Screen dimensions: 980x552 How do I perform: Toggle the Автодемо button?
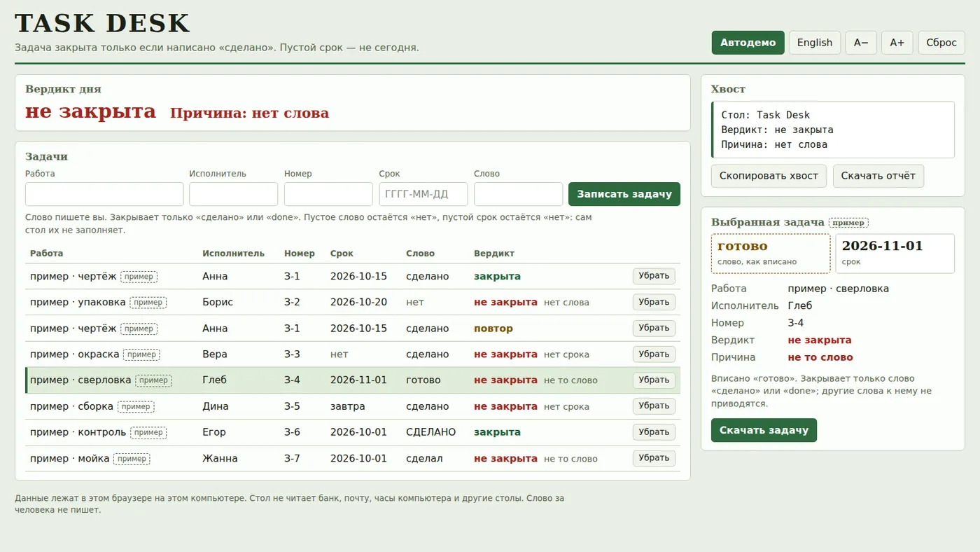(x=748, y=43)
